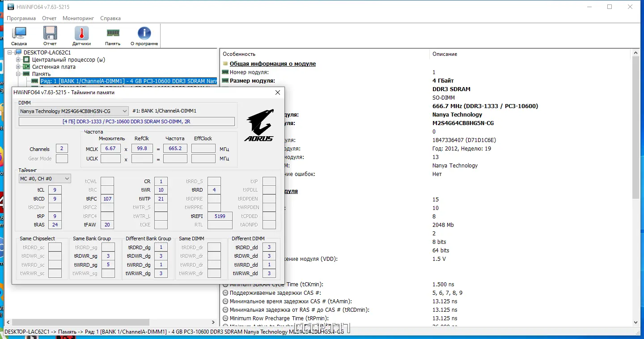644x339 pixels.
Task: Click the details panel vertical scrollbar thumb
Action: (x=636, y=127)
